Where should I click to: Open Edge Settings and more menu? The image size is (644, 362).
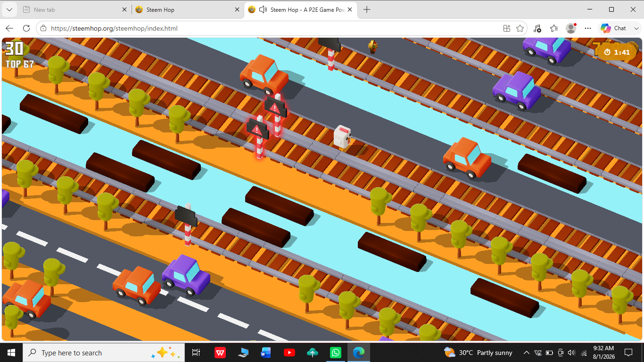[588, 28]
